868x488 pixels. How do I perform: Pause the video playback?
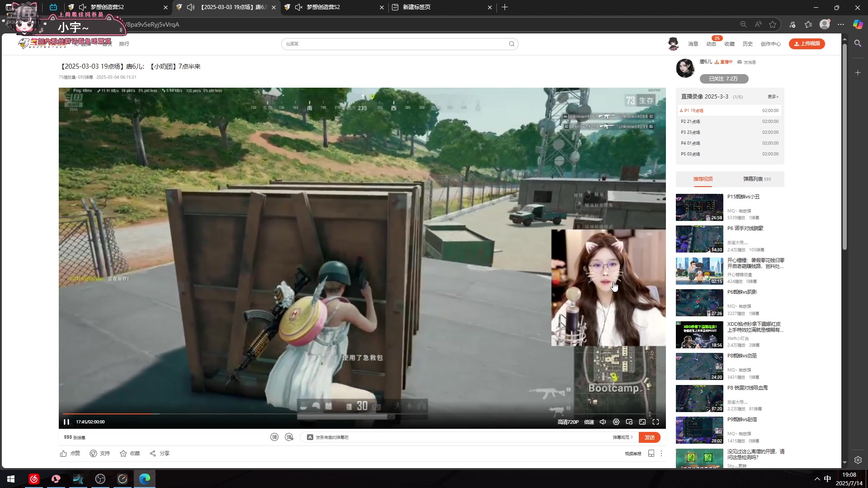point(66,422)
